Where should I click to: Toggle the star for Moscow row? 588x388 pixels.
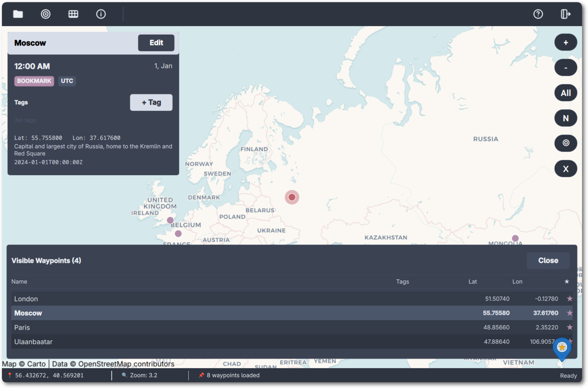tap(569, 313)
